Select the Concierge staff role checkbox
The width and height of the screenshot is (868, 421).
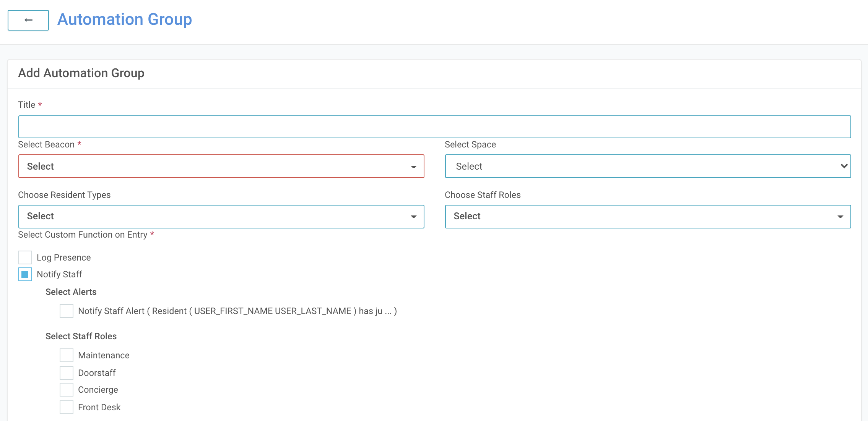click(67, 390)
